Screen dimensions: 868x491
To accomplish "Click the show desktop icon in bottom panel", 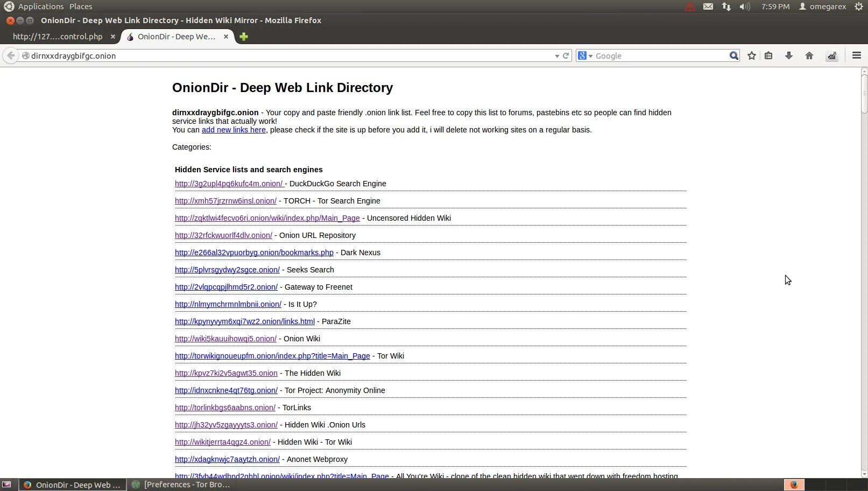I will [6, 485].
